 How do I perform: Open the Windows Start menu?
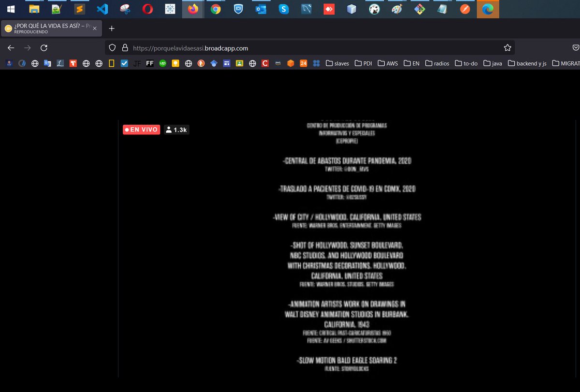[x=11, y=9]
